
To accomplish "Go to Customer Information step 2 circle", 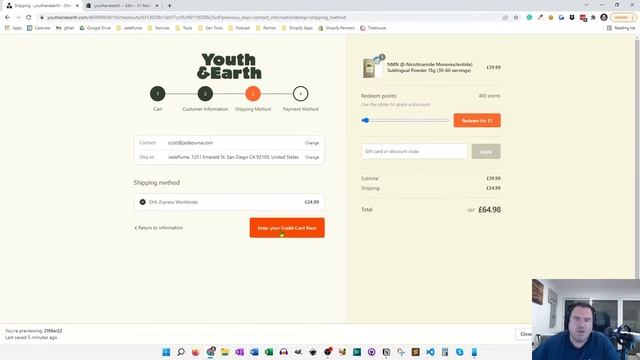I will (x=205, y=94).
